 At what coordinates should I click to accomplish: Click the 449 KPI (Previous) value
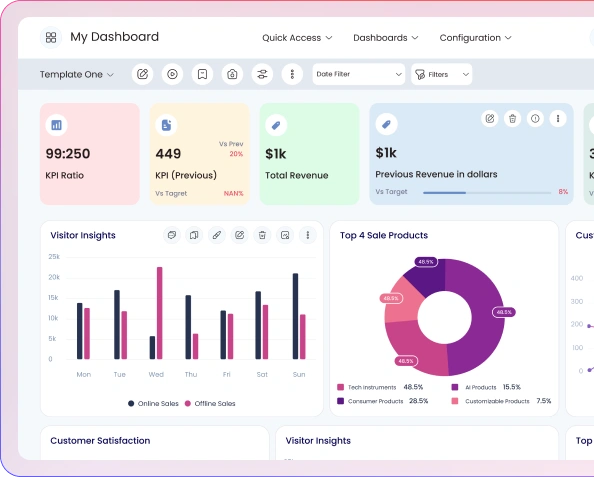[168, 154]
